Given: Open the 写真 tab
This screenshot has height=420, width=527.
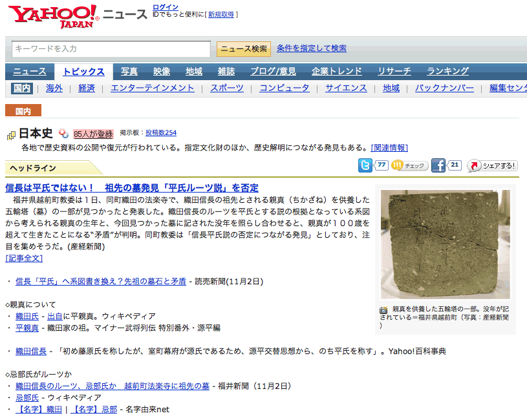Looking at the screenshot, I should (x=129, y=71).
